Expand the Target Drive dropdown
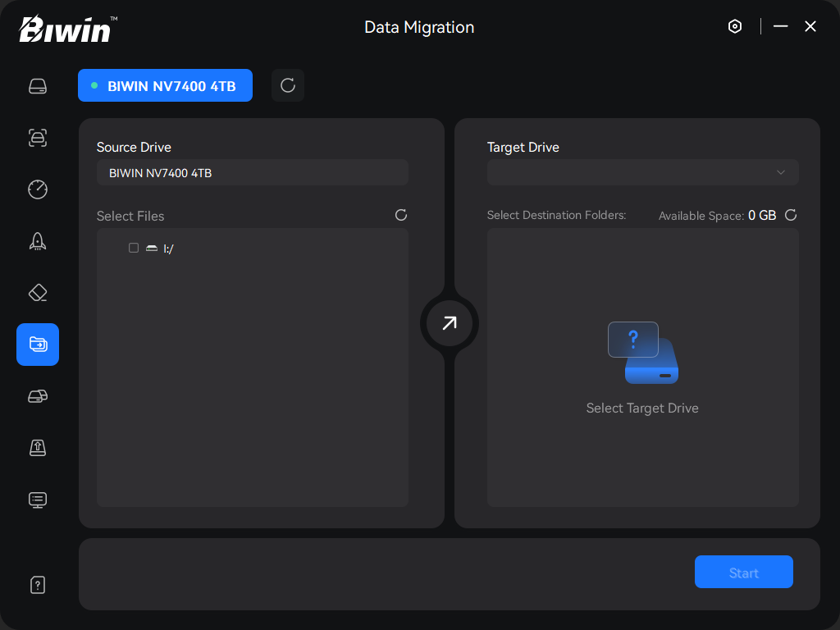Screen dimensions: 840x630 click(x=642, y=172)
